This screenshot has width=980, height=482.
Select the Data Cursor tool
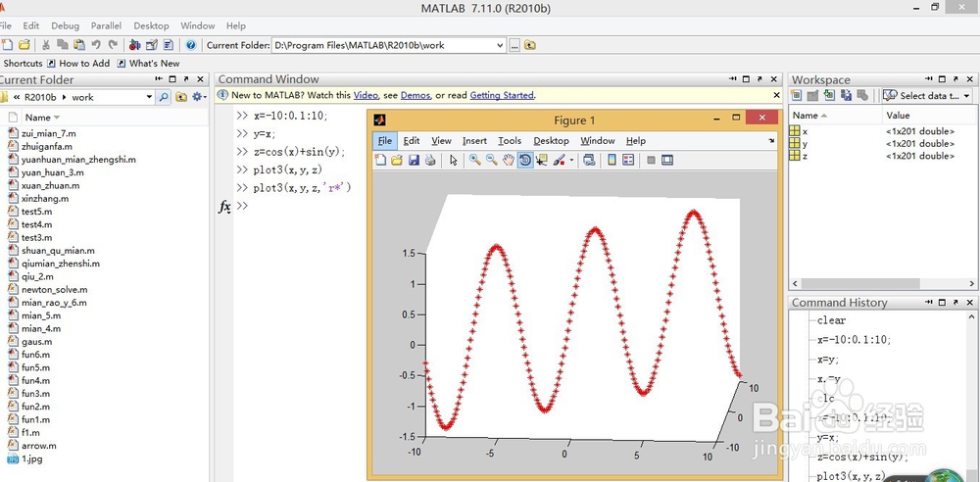coord(541,160)
